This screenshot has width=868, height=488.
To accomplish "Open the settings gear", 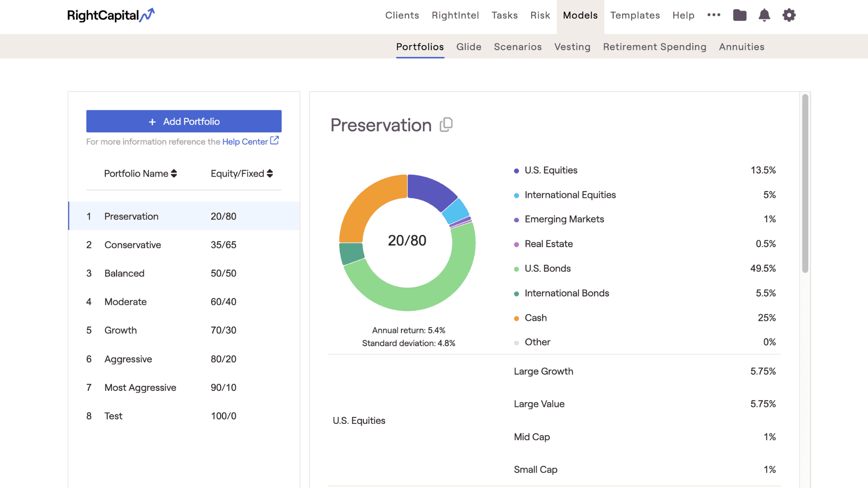I will click(789, 15).
